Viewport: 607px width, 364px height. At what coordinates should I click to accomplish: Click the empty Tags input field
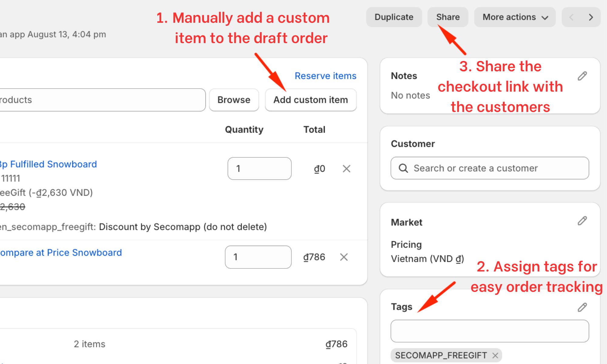coord(489,331)
